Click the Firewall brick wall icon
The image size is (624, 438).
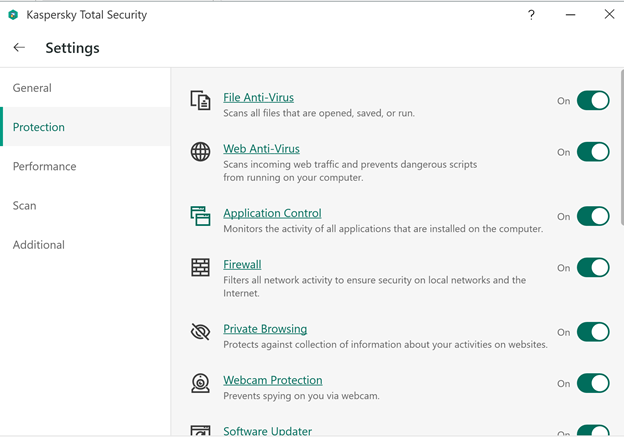pyautogui.click(x=200, y=267)
